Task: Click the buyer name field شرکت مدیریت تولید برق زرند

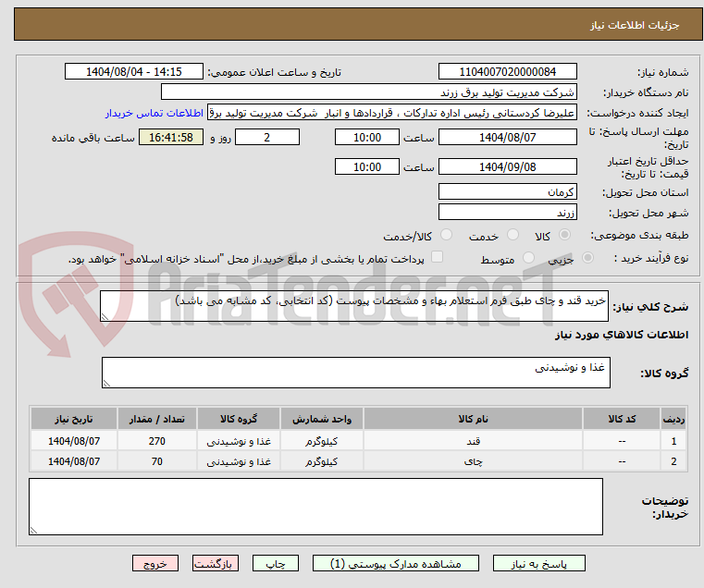Action: [369, 92]
